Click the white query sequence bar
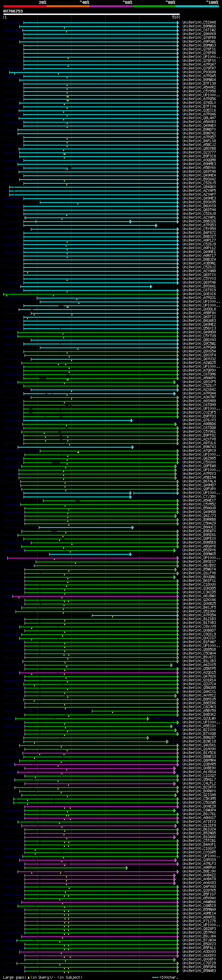This screenshot has height=980, width=222. (91, 14)
